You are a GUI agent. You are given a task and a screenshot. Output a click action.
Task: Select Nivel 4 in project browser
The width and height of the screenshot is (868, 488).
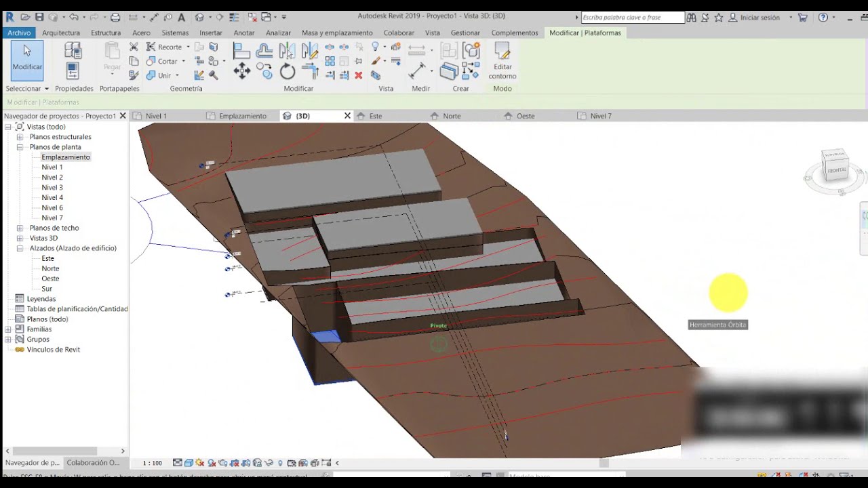[x=52, y=198]
